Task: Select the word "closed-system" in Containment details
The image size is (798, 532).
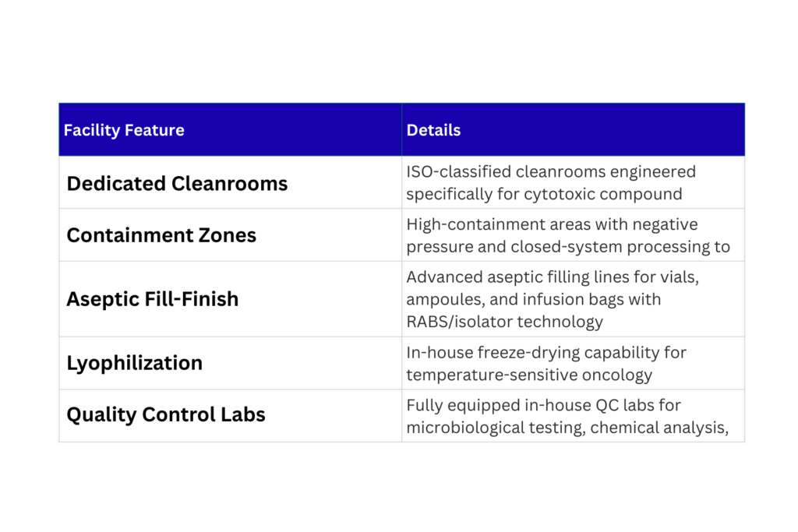Action: 573,247
